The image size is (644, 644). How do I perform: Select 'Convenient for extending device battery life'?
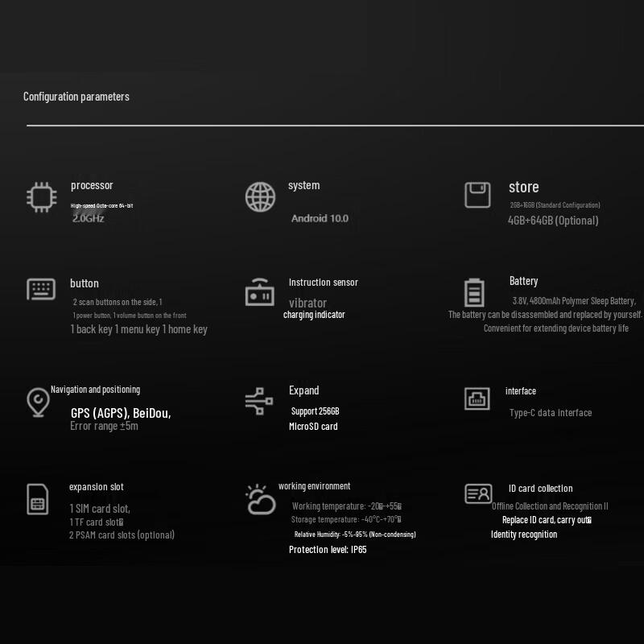pos(556,328)
